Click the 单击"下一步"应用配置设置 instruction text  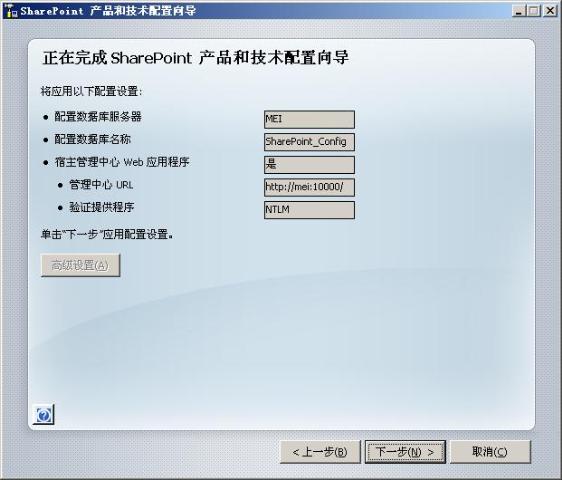point(107,234)
